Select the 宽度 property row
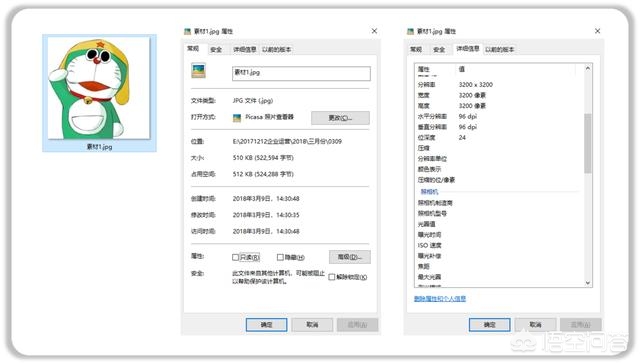 499,95
